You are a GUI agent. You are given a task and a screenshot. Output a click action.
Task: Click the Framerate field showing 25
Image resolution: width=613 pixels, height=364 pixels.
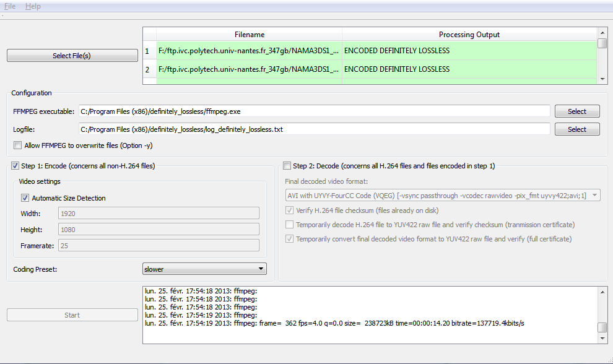(159, 246)
